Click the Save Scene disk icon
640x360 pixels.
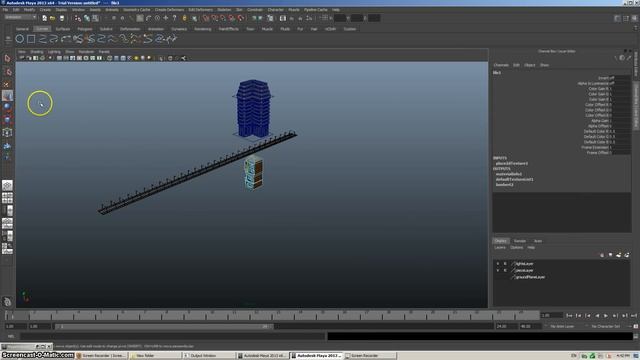click(x=62, y=18)
